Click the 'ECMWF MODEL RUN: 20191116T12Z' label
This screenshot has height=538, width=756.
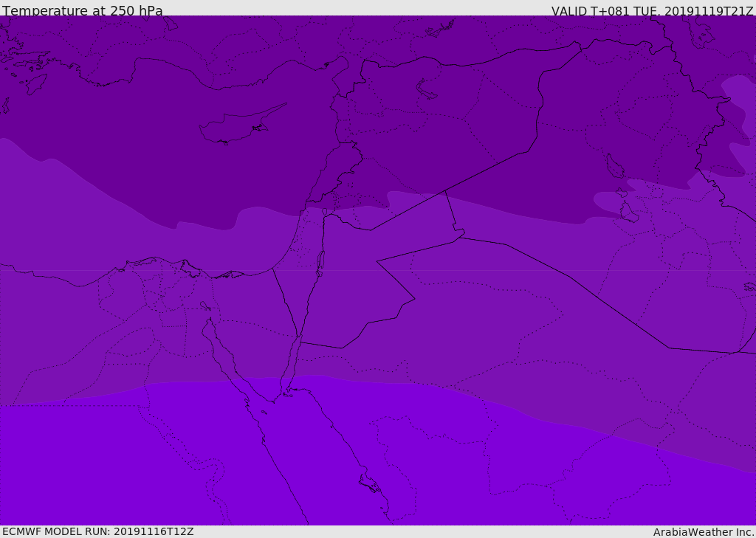point(98,531)
